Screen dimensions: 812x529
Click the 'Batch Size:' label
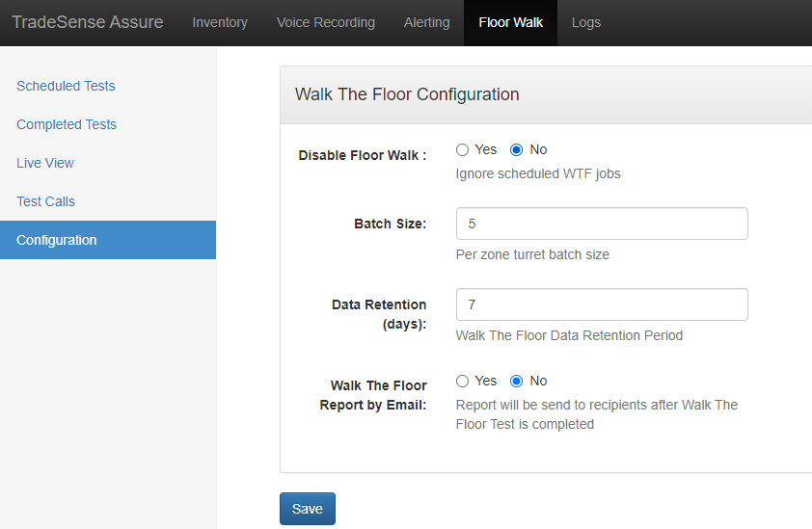coord(391,224)
